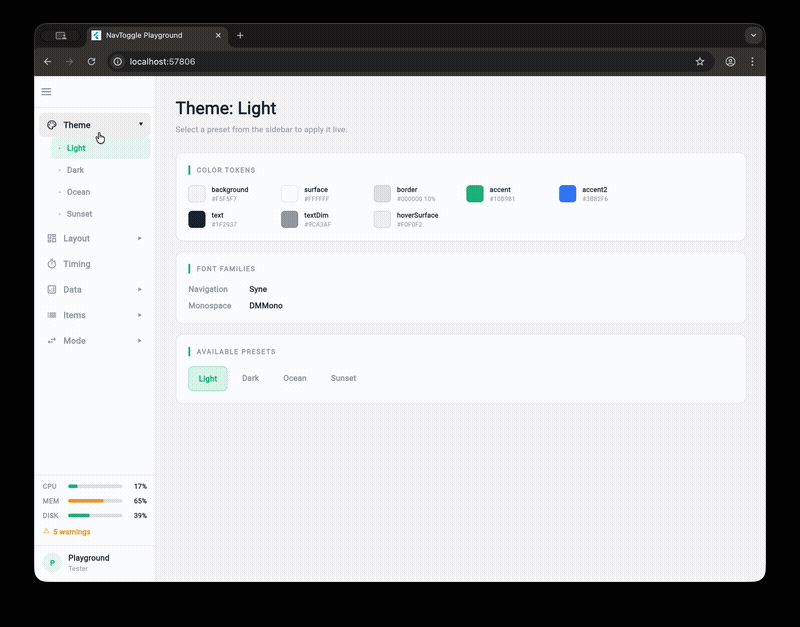Click the Theme palette icon

(x=52, y=125)
